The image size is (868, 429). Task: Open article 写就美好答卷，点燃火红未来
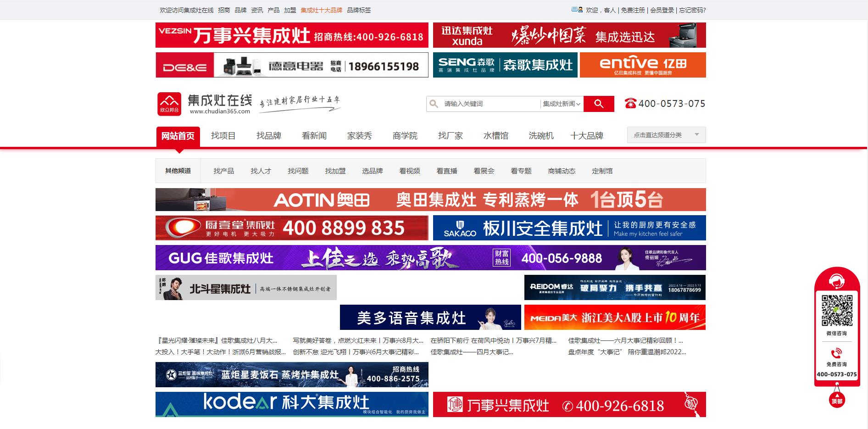pos(358,340)
